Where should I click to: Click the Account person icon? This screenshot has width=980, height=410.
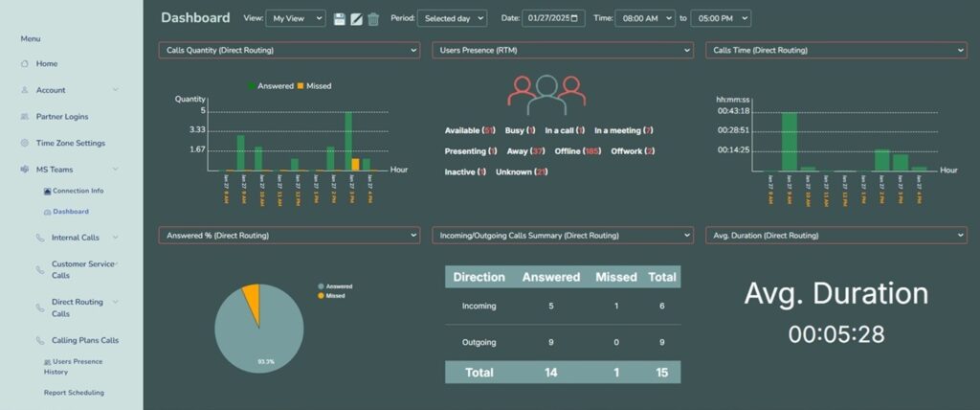pyautogui.click(x=24, y=90)
